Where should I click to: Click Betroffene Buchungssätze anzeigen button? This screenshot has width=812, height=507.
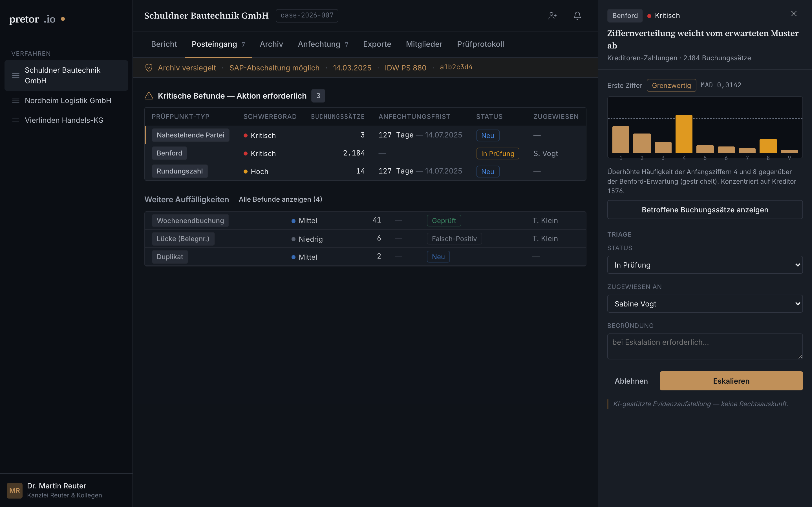pyautogui.click(x=705, y=210)
